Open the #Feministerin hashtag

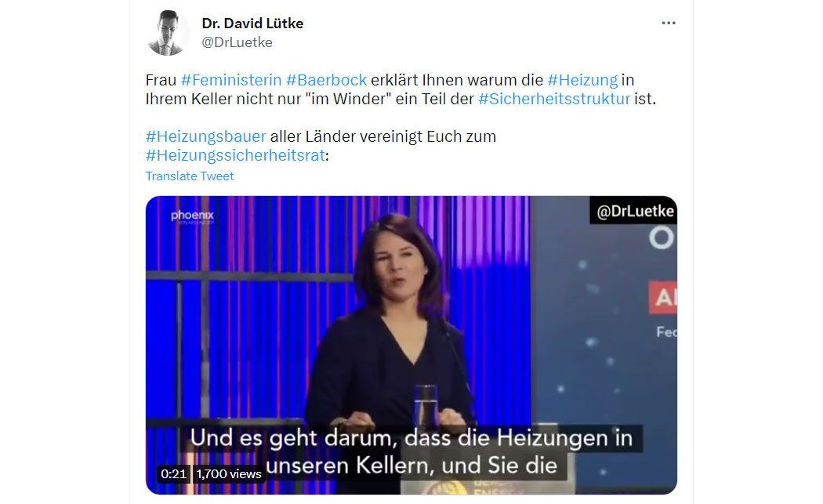tap(231, 80)
